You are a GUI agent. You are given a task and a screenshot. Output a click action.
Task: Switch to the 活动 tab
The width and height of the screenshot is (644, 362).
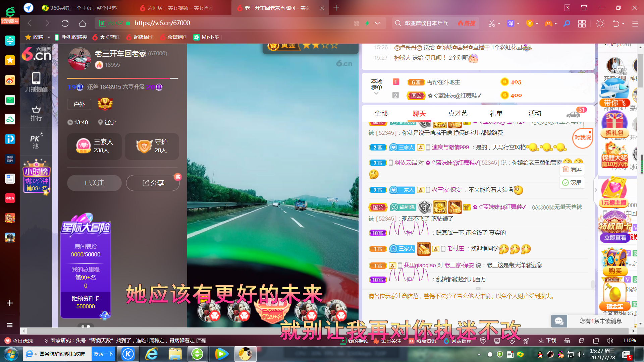pyautogui.click(x=535, y=113)
